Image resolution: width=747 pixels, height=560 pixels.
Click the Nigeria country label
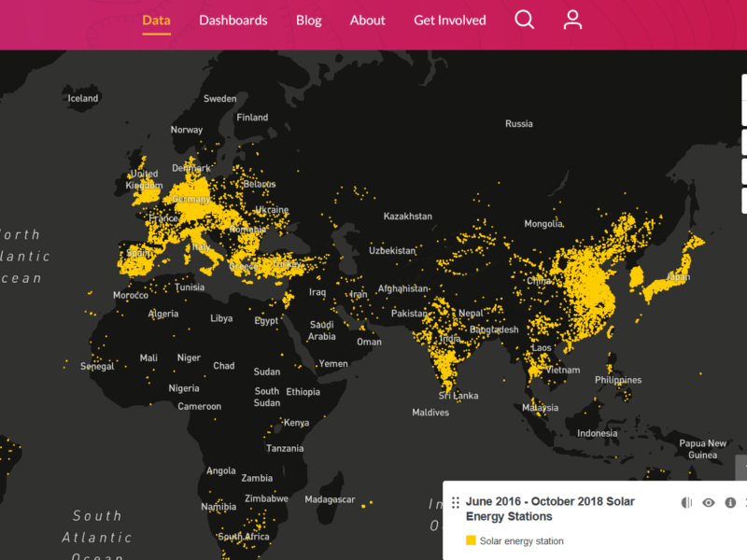[184, 388]
